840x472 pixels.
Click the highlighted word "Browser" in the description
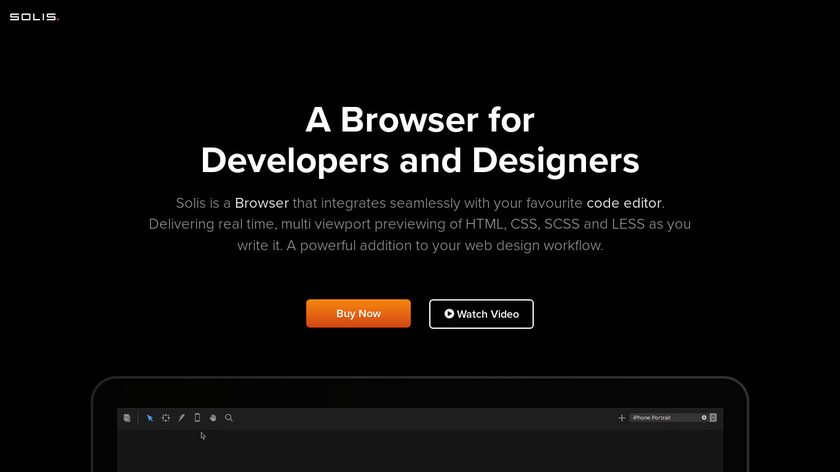(x=261, y=203)
